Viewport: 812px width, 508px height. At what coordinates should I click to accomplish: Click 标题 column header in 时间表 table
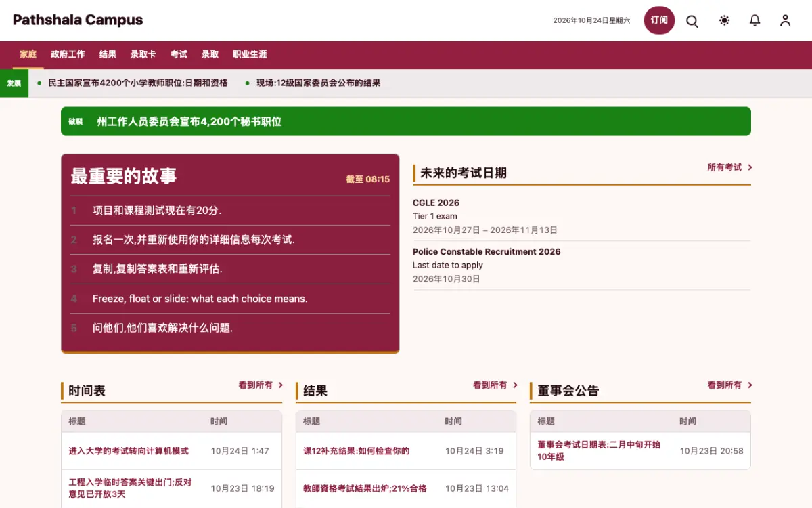pyautogui.click(x=77, y=421)
